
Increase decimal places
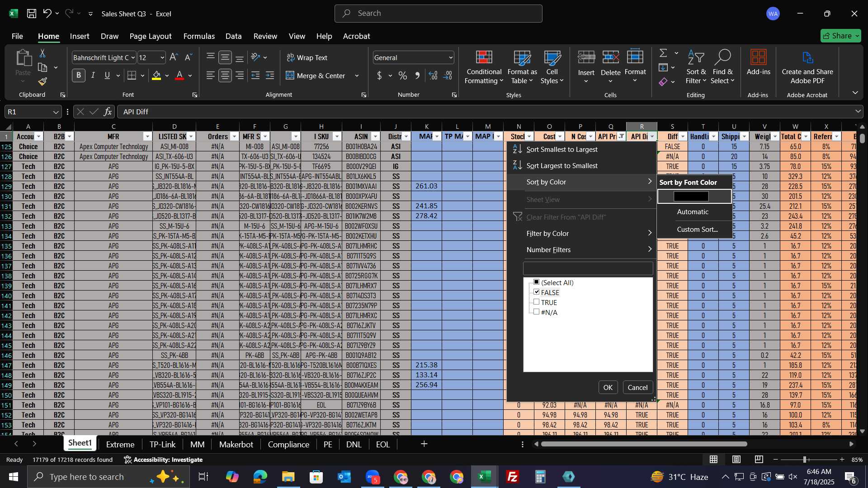pos(433,75)
